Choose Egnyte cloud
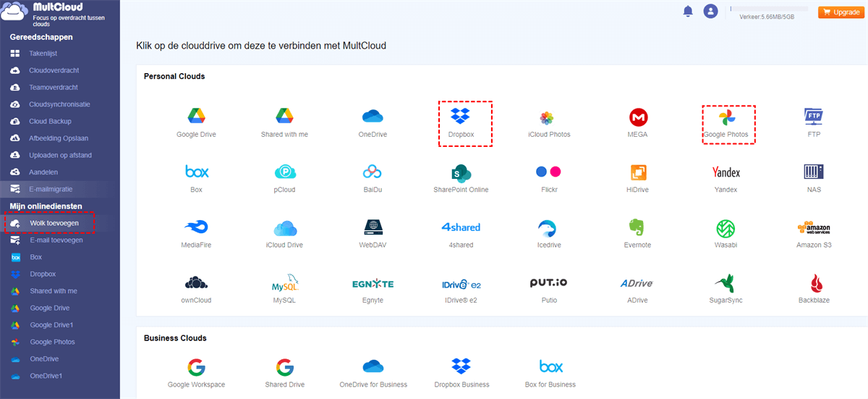 coord(373,283)
